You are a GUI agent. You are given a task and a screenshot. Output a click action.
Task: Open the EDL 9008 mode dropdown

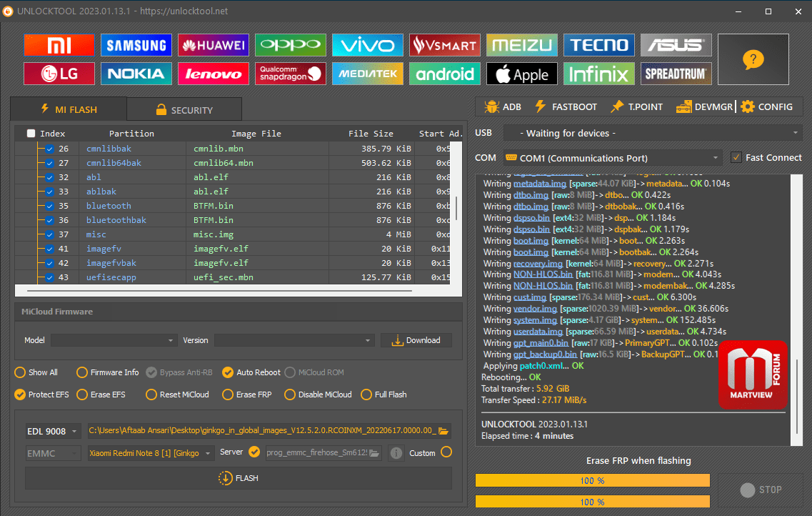click(x=53, y=431)
